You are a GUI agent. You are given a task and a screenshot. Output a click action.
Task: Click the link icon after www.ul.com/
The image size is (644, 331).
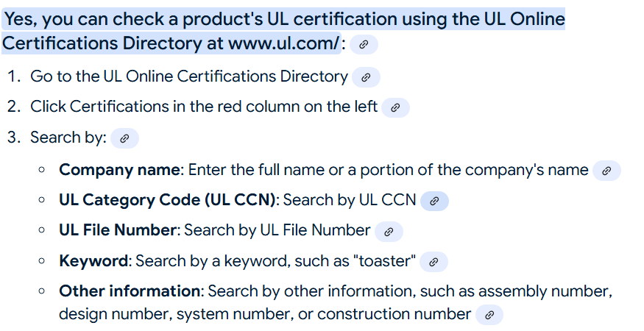(363, 45)
